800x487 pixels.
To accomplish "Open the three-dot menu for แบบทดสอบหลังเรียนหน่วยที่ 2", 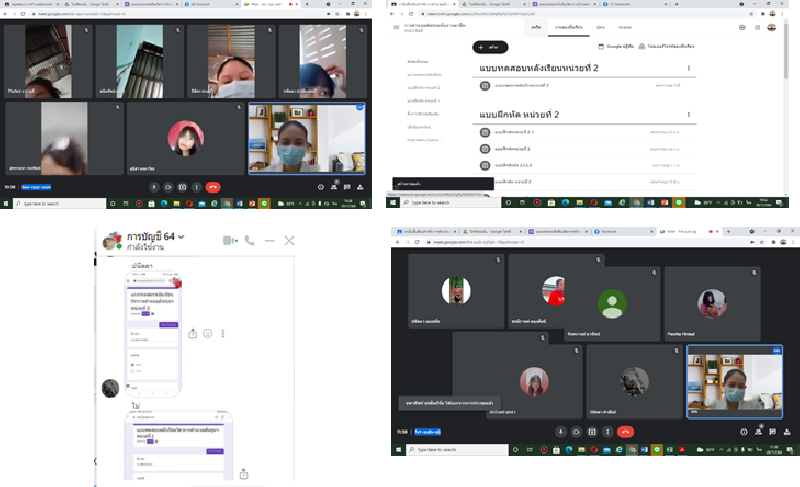I will point(688,68).
